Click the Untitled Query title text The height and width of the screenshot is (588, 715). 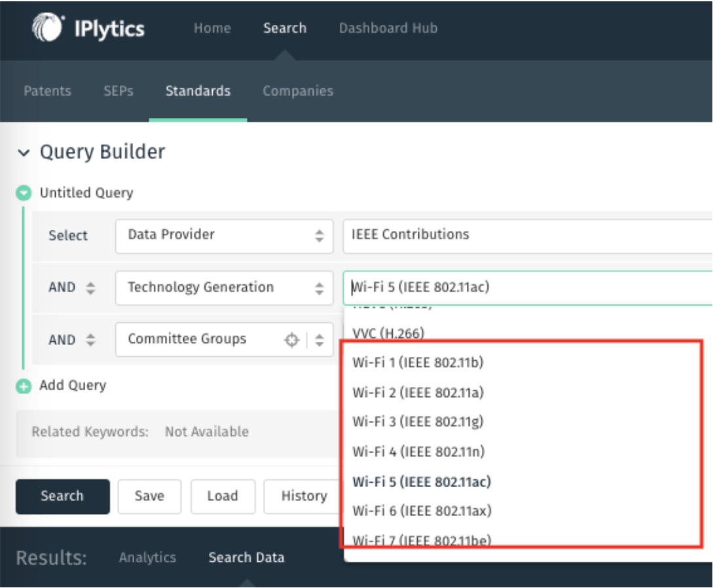tap(86, 193)
